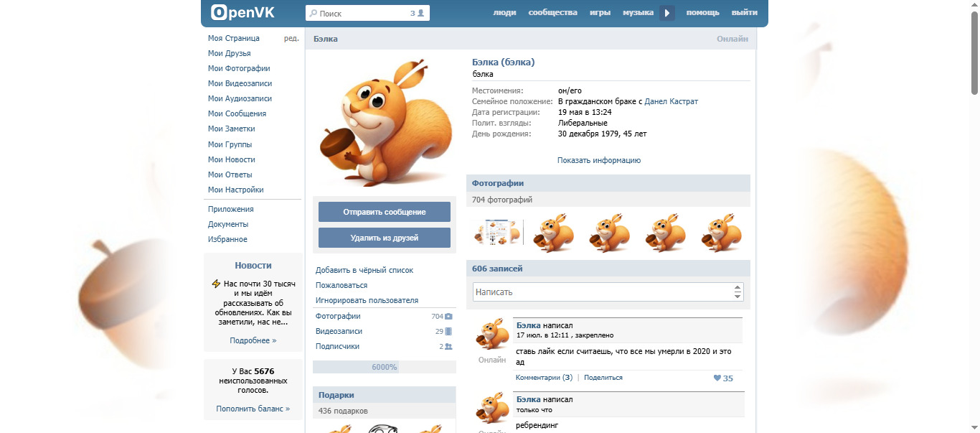Screen dimensions: 980x433
Task: Open Комментарии (3) on the pinned post
Action: tap(544, 377)
